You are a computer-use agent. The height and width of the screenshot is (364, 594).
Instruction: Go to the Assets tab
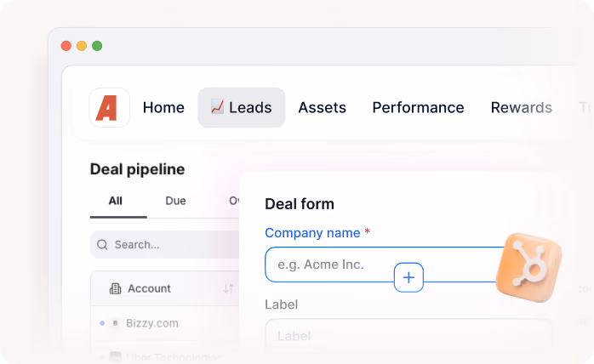tap(322, 107)
